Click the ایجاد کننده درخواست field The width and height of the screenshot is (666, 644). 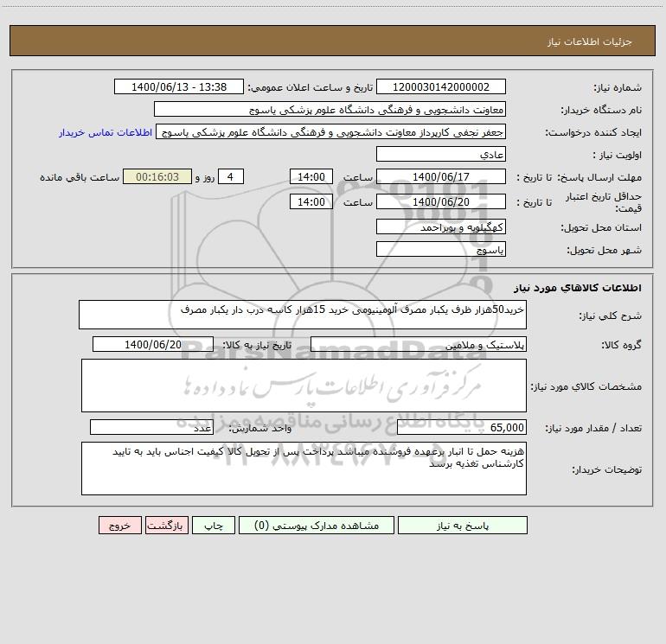331,132
